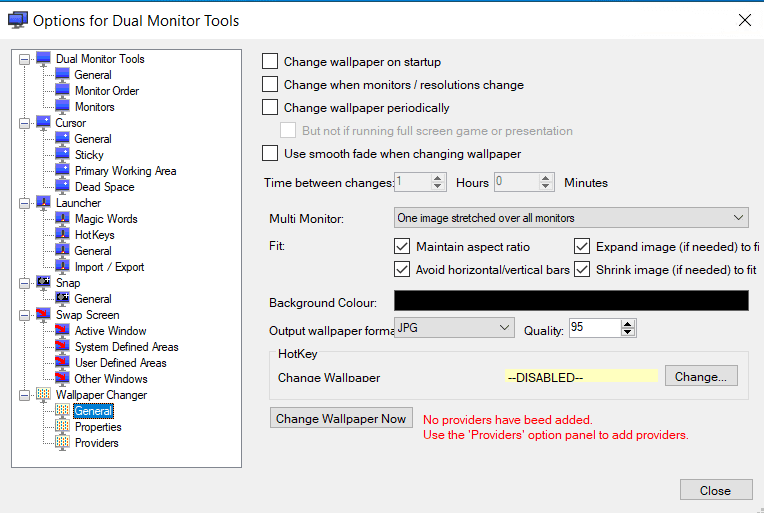This screenshot has height=513, width=764.
Task: Collapse the Swap Screen tree node
Action: 24,315
